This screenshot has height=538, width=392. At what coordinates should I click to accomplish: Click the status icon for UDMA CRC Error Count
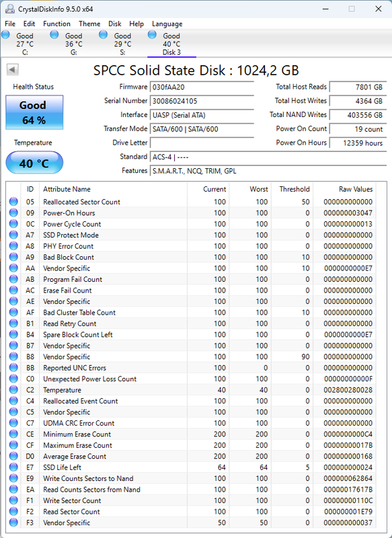coord(13,423)
